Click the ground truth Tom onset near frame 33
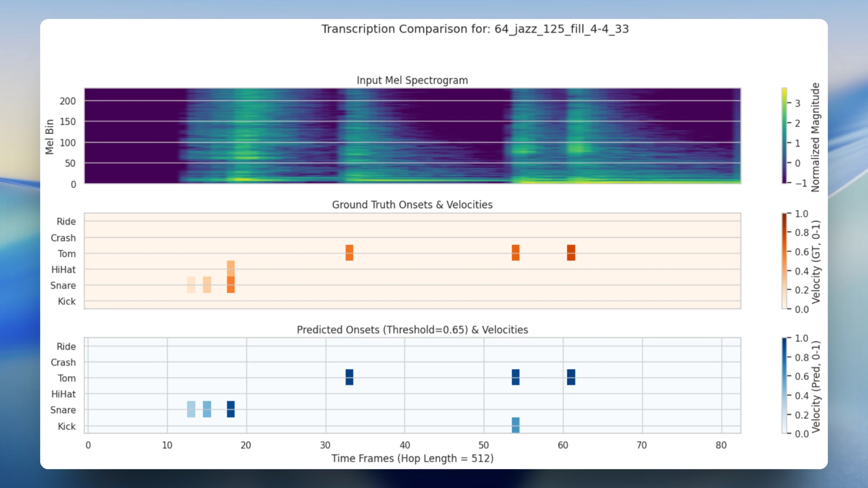The image size is (868, 488). click(349, 253)
